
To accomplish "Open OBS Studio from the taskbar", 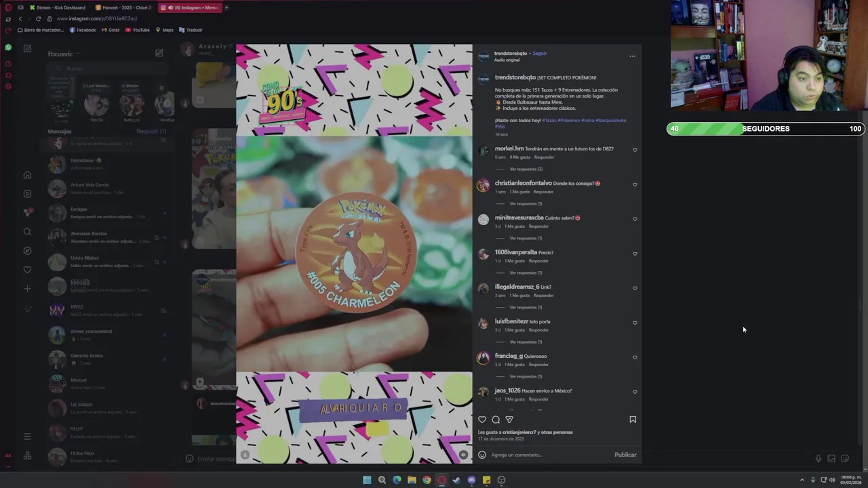I will 502,480.
